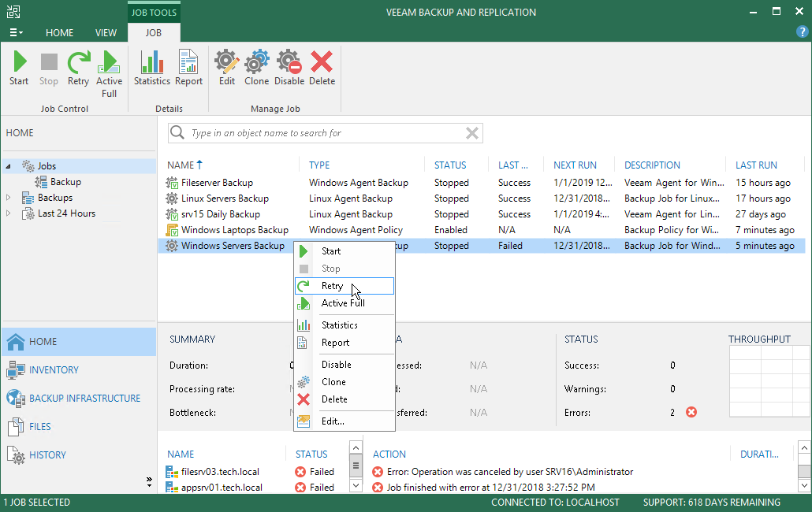Viewport: 812px width, 512px height.
Task: Open the help question mark icon
Action: click(802, 32)
